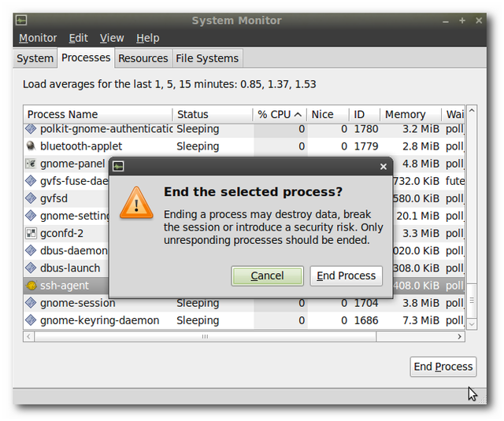Click the dialog's small titlebar icon
The height and width of the screenshot is (421, 504).
click(118, 166)
